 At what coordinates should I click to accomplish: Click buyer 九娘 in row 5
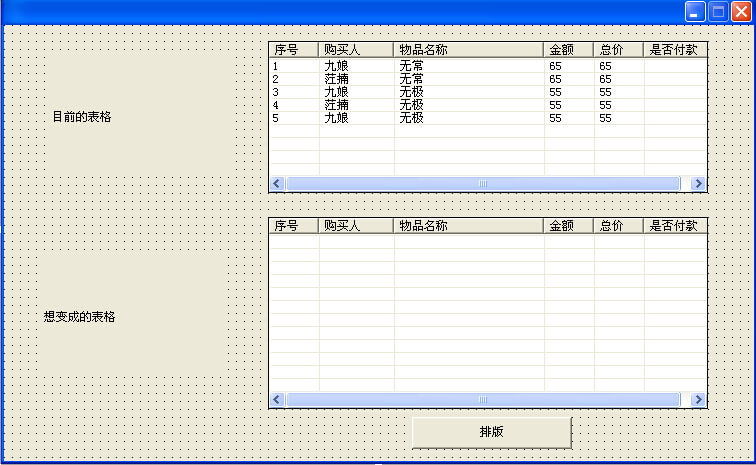click(x=336, y=118)
